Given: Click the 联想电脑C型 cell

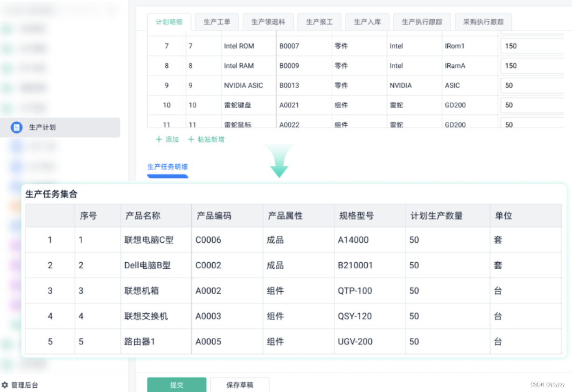Looking at the screenshot, I should click(x=156, y=240).
